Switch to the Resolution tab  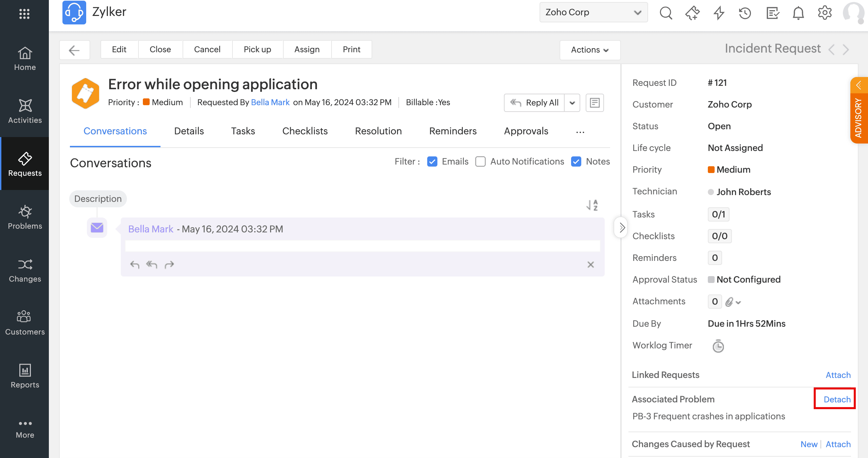point(378,131)
